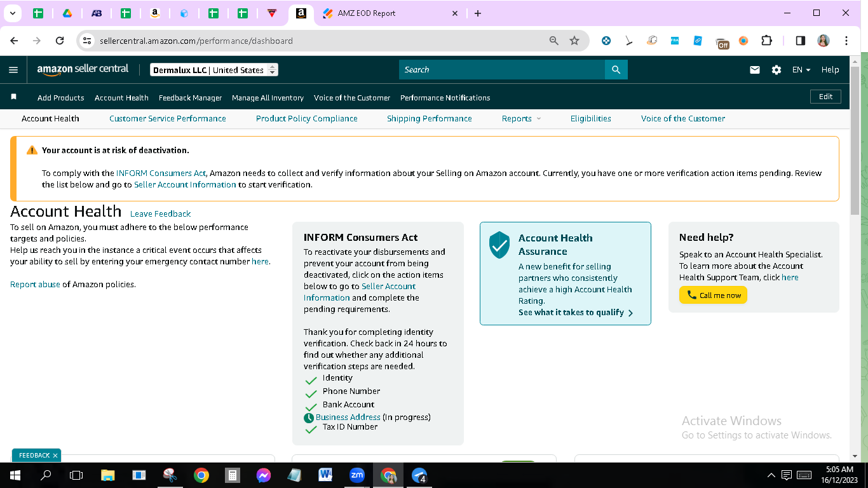Screen dimensions: 868x488
Task: Reload the page
Action: pyautogui.click(x=60, y=41)
